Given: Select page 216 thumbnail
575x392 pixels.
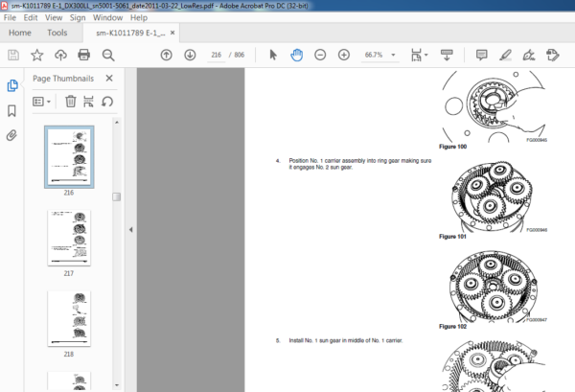Looking at the screenshot, I should click(69, 157).
